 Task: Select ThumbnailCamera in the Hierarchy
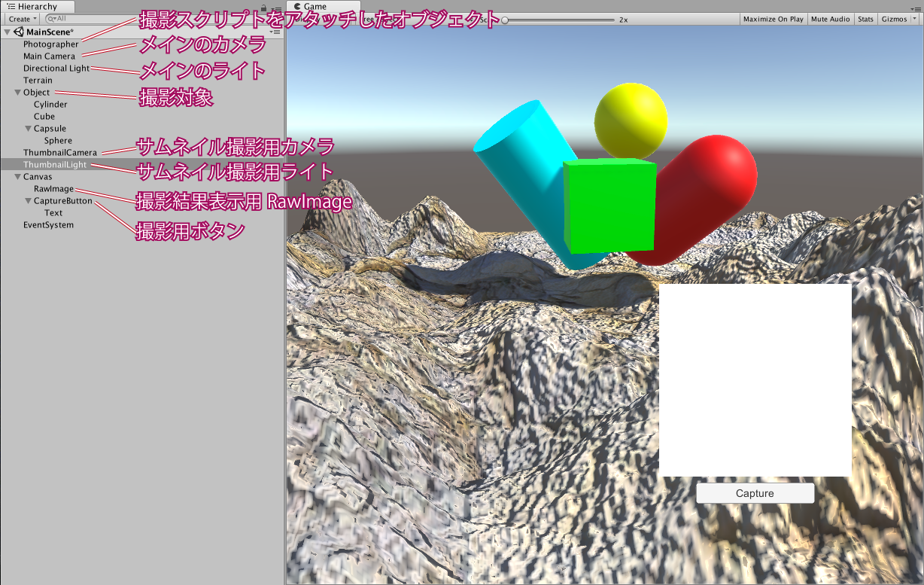pos(60,153)
